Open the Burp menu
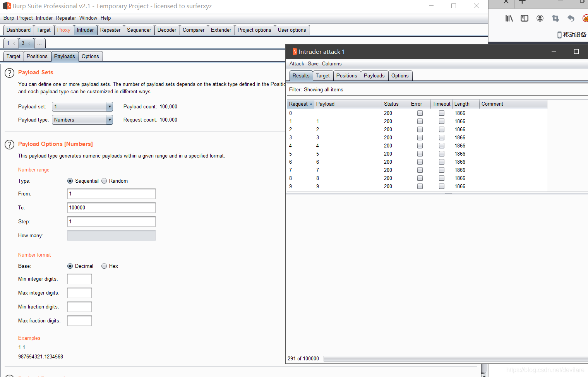The width and height of the screenshot is (588, 377). (x=9, y=18)
